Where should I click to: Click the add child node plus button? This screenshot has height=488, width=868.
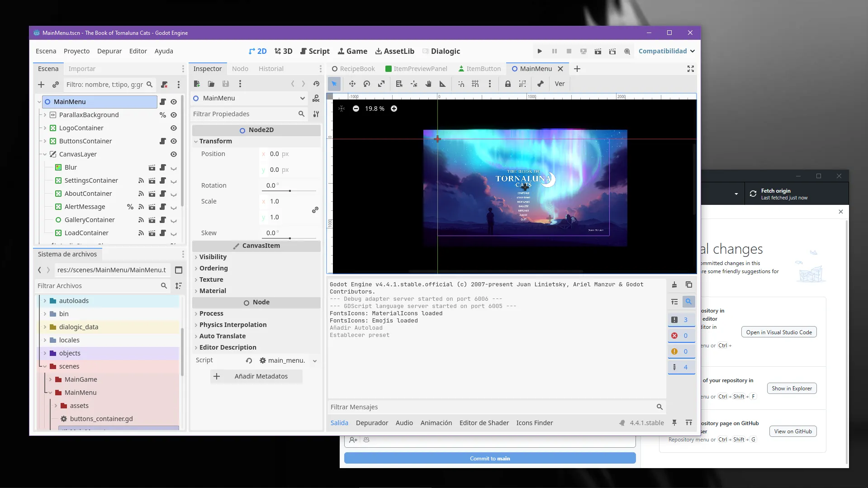[41, 85]
